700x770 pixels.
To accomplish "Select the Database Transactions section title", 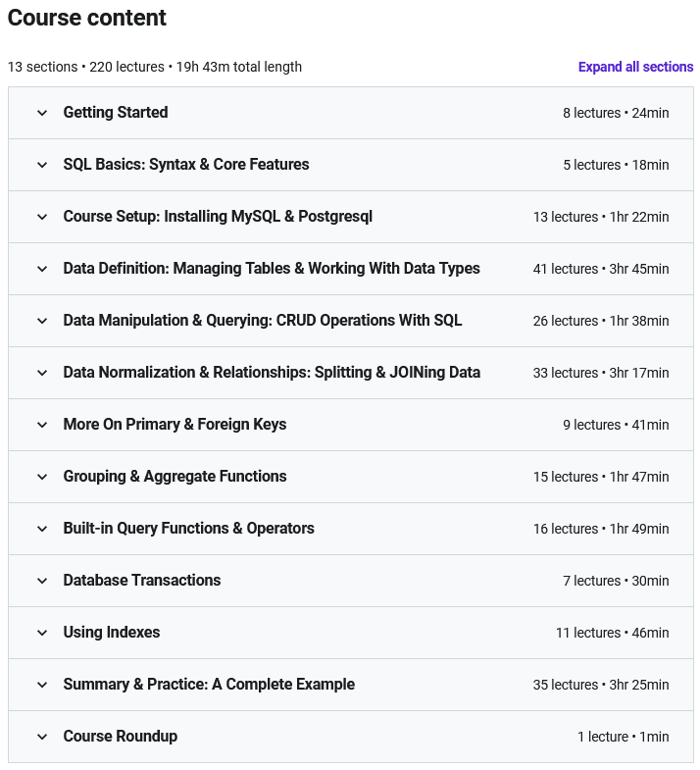I will (x=142, y=581).
